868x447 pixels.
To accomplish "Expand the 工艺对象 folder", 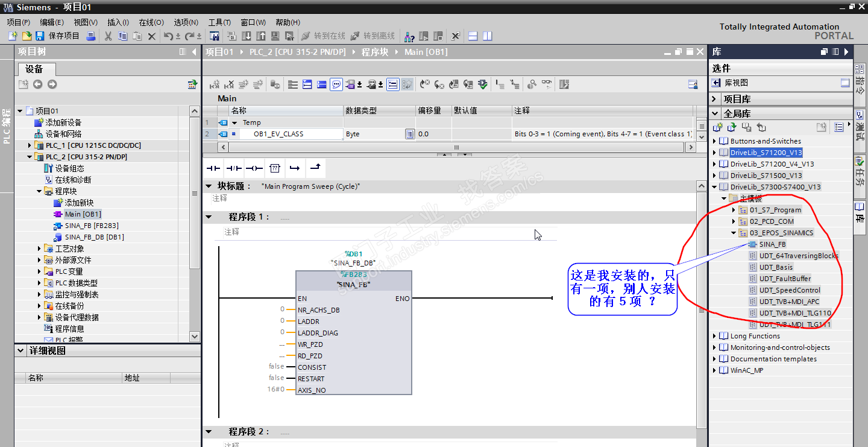I will pos(39,249).
